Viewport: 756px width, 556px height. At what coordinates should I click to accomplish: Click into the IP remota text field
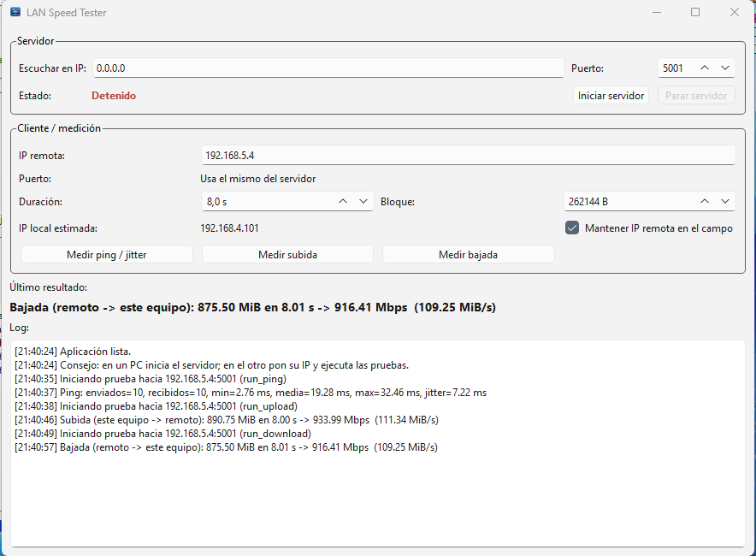[467, 156]
